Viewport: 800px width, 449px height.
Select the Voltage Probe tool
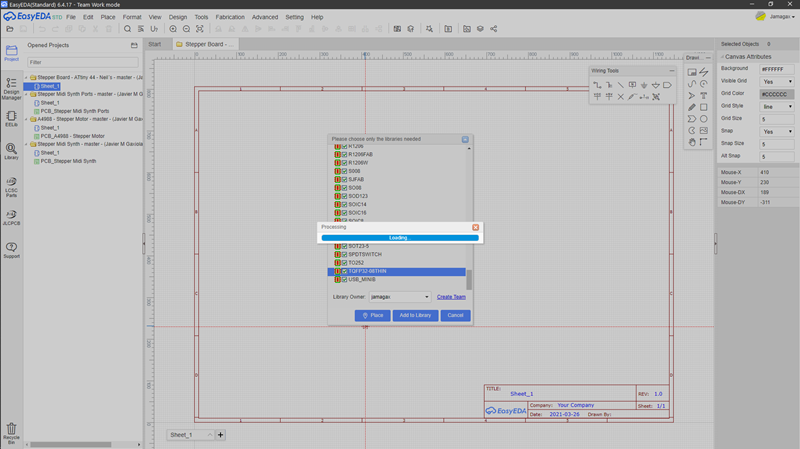tap(633, 97)
